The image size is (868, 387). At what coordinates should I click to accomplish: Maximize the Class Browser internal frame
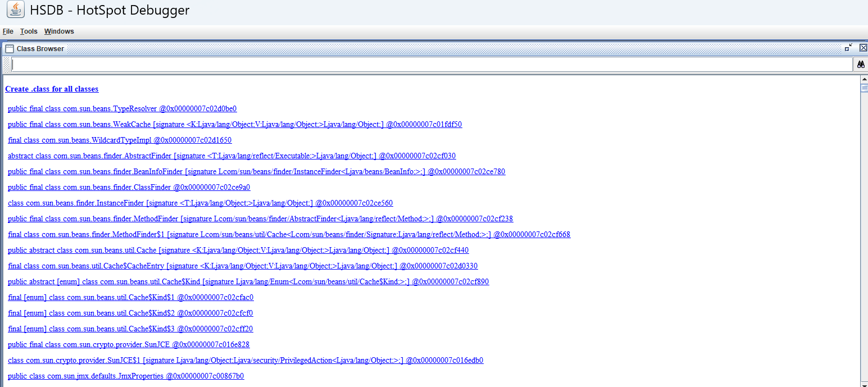(848, 48)
